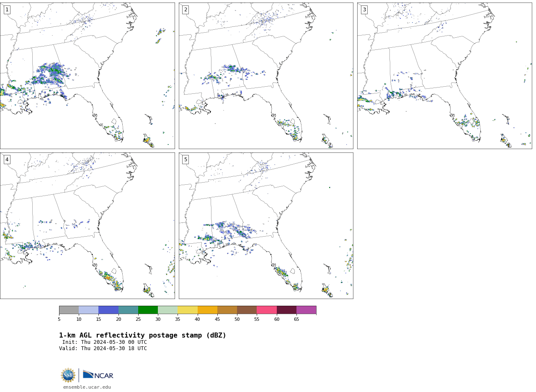This screenshot has height=392, width=536.
Task: Click the Valid: Thu 2024-05-30 18 UTC line
Action: click(103, 348)
